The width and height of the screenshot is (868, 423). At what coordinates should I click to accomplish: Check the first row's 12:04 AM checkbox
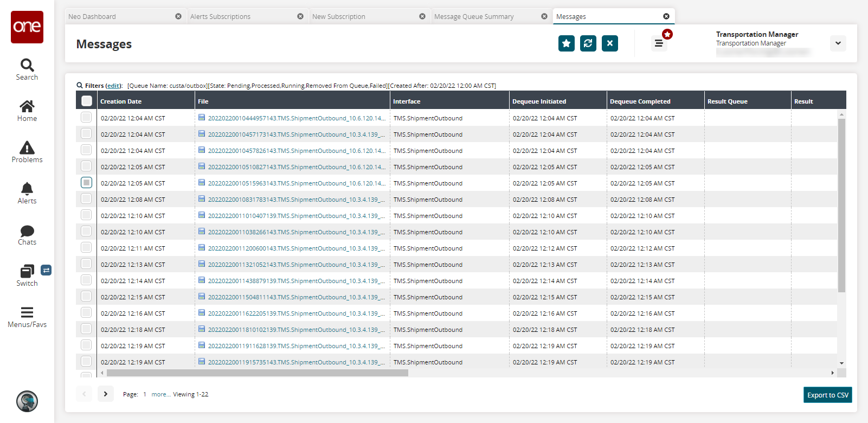(x=86, y=118)
